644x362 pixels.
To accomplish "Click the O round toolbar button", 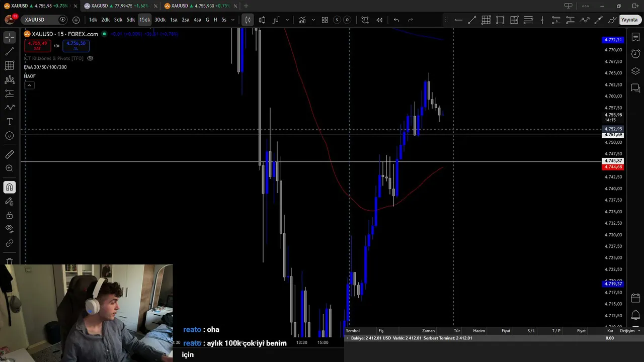I will [347, 20].
